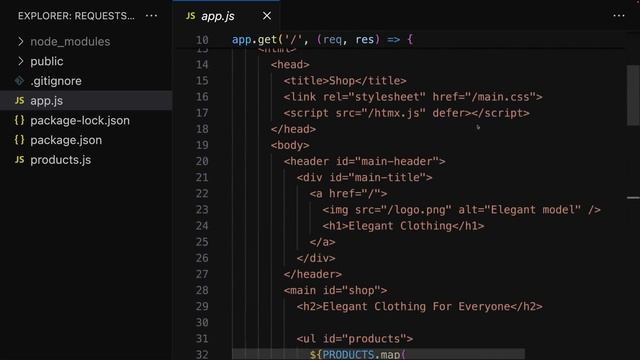The image size is (640, 360).
Task: Click the editor vertical scrollbar thumb
Action: click(x=633, y=96)
